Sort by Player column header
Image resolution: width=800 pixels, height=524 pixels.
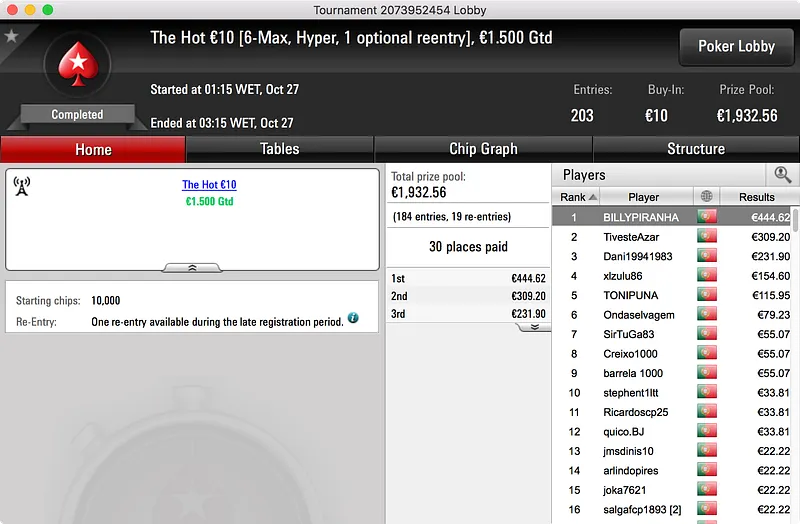(x=644, y=197)
